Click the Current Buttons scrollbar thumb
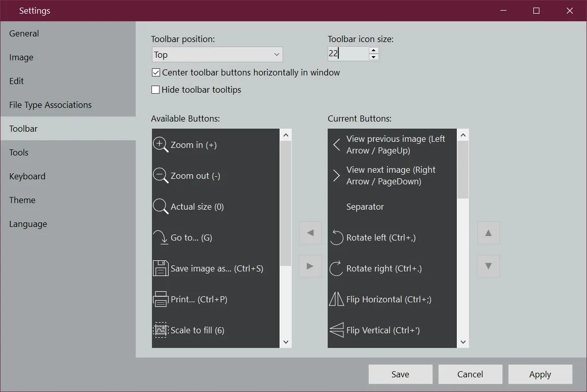 click(x=463, y=170)
